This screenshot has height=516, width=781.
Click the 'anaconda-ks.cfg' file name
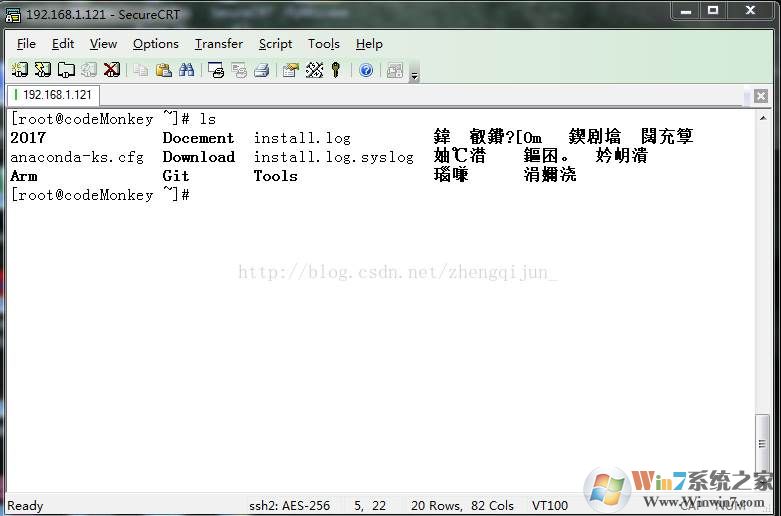coord(77,157)
